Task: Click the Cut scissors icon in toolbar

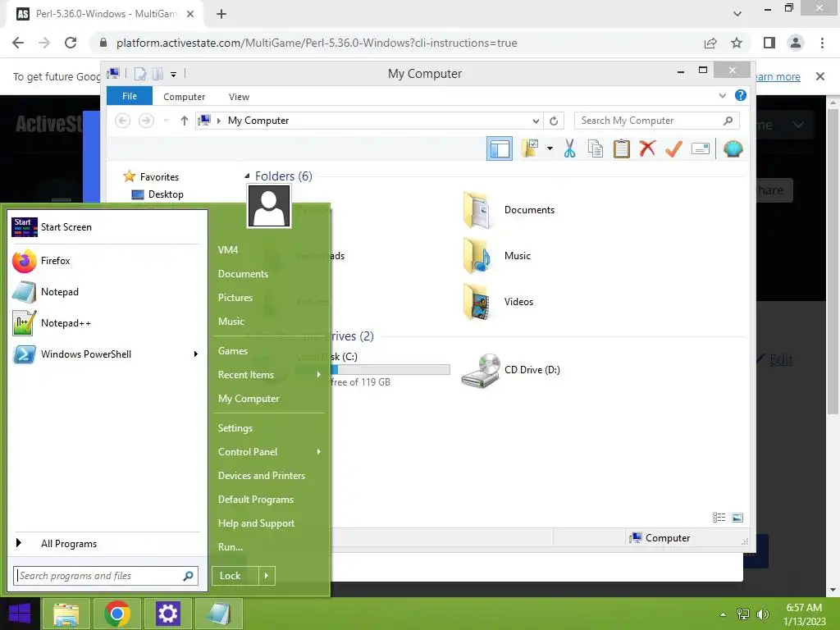Action: coord(569,148)
